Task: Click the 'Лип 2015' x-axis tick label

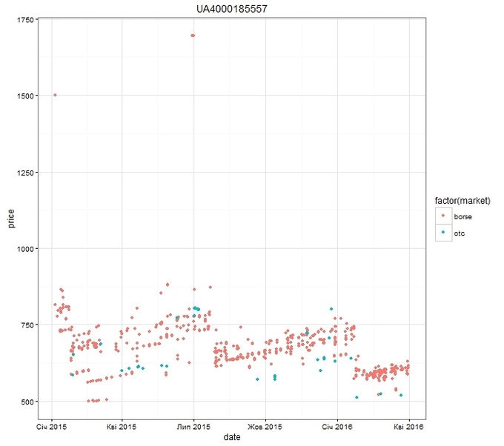Action: click(193, 427)
